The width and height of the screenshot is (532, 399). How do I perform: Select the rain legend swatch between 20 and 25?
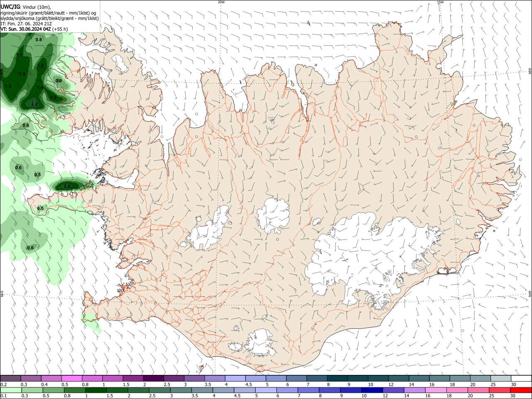click(478, 390)
